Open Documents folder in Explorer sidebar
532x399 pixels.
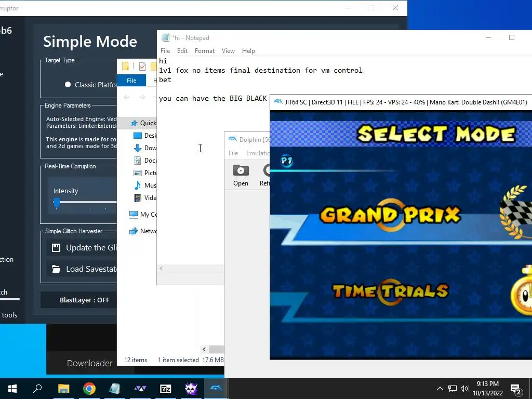[145, 161]
